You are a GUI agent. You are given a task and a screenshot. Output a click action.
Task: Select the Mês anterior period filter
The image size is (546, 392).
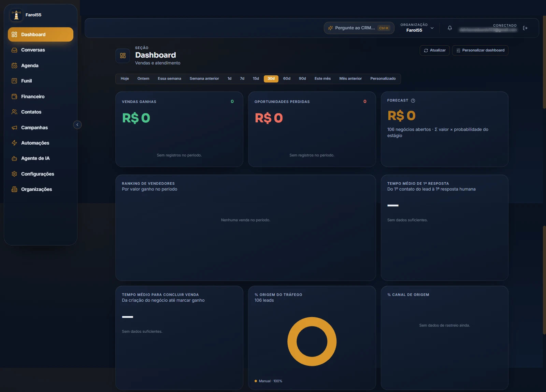[350, 79]
